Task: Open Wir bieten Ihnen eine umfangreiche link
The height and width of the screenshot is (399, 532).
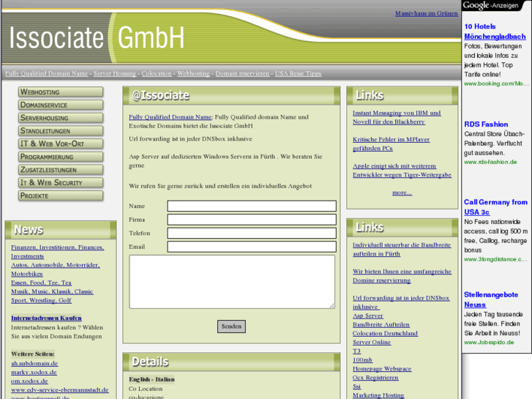Action: [402, 276]
